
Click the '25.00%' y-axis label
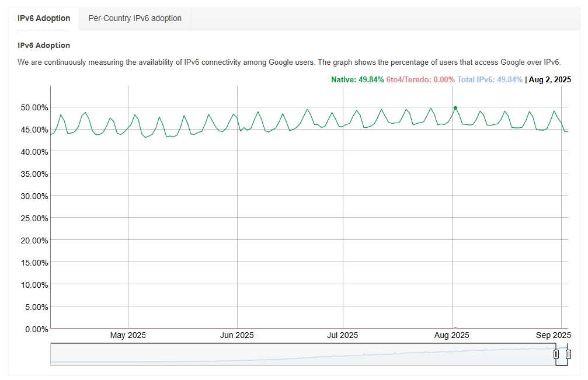[34, 218]
